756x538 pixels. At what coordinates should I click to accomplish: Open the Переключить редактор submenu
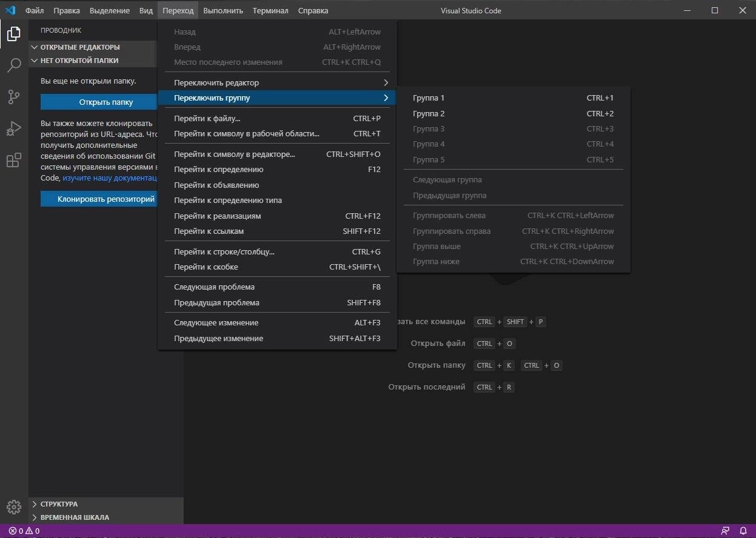point(277,82)
